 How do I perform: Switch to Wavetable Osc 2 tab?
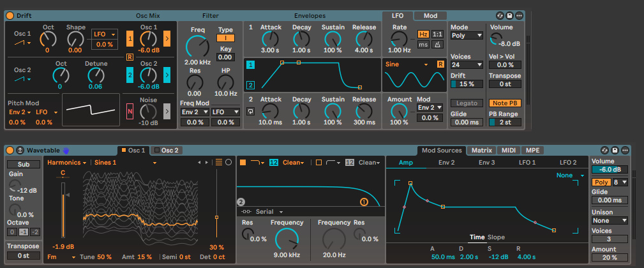167,150
